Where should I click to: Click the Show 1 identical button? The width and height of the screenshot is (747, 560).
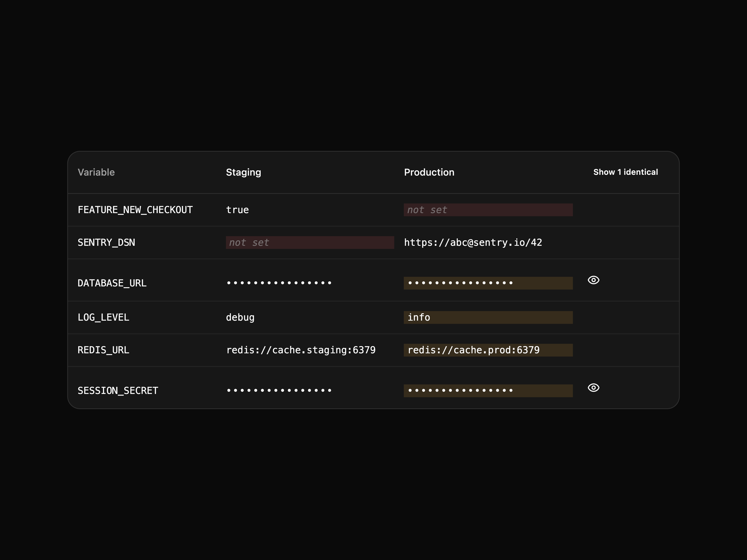[625, 172]
